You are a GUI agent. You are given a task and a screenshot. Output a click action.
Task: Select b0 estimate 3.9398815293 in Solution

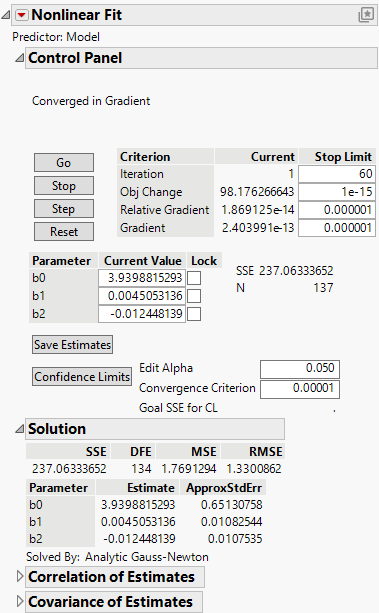click(x=138, y=505)
